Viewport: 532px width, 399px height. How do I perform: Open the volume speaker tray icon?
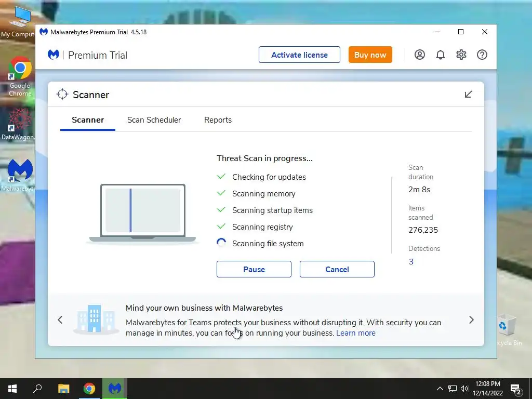pos(464,389)
